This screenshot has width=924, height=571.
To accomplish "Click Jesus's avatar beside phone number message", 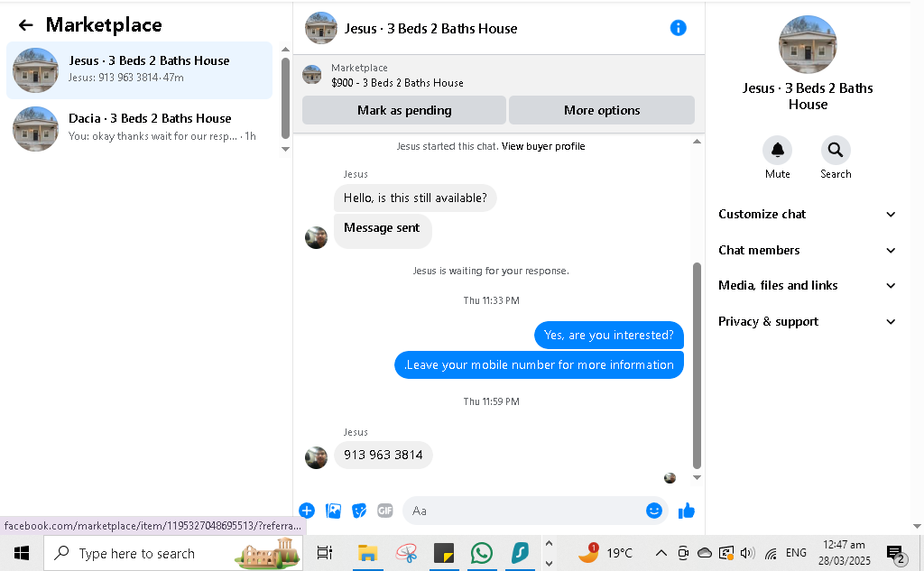I will 316,457.
